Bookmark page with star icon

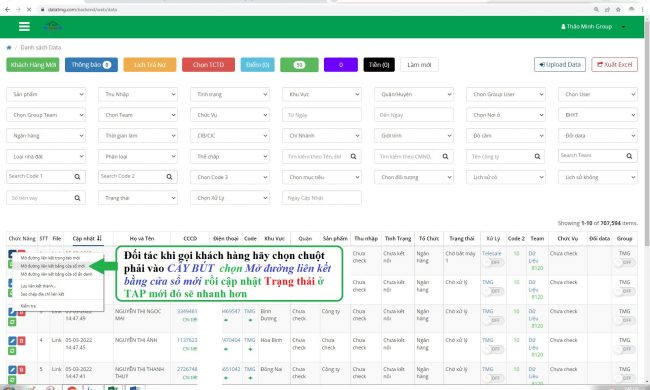tap(618, 9)
